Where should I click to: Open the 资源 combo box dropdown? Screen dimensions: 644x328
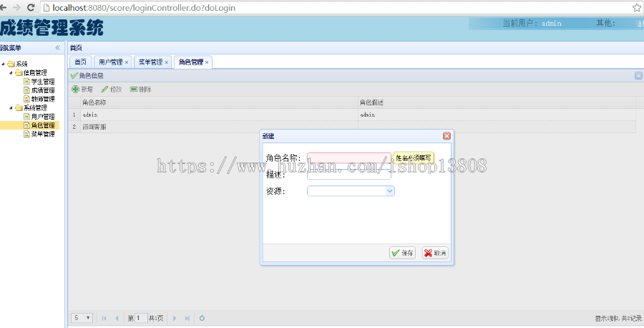[390, 191]
